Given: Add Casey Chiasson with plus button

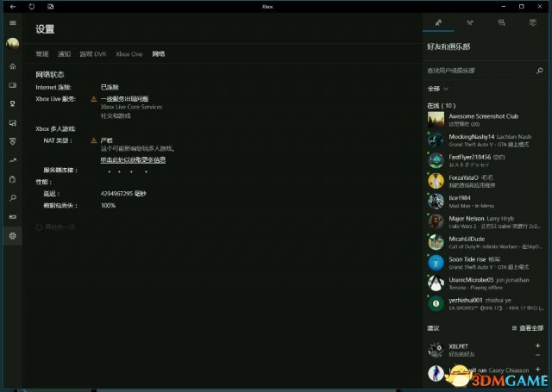Looking at the screenshot, I should click(537, 369).
